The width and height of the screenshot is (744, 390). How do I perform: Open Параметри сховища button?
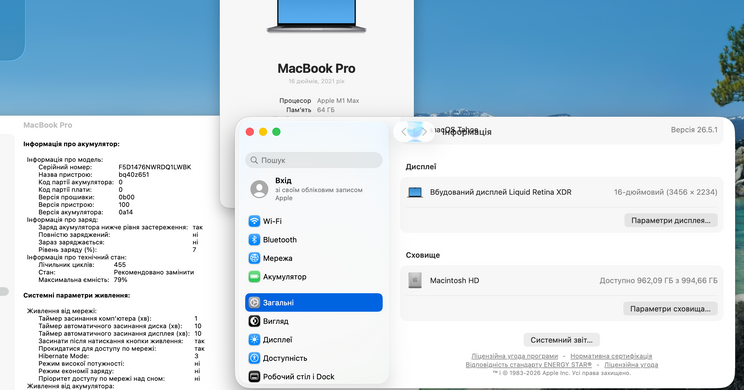click(x=670, y=309)
